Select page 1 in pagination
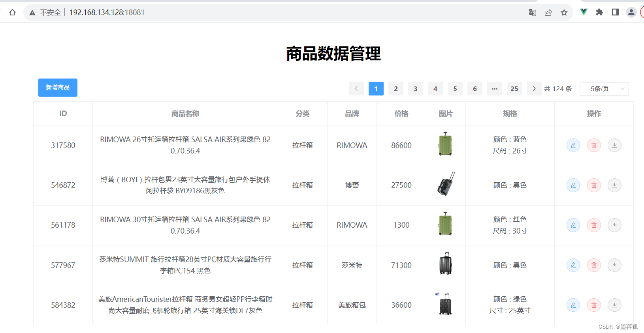Screen dimensions: 644x333 pyautogui.click(x=376, y=89)
